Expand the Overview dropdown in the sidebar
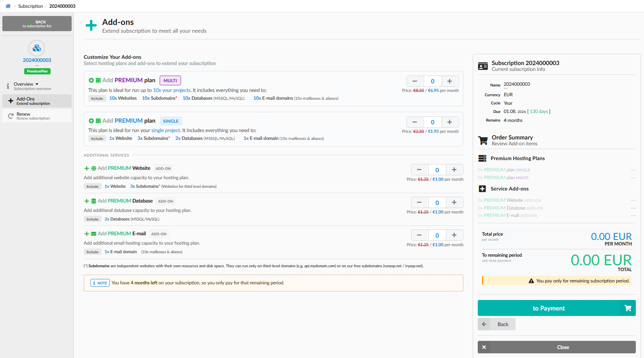The width and height of the screenshot is (644, 358). pos(37,84)
